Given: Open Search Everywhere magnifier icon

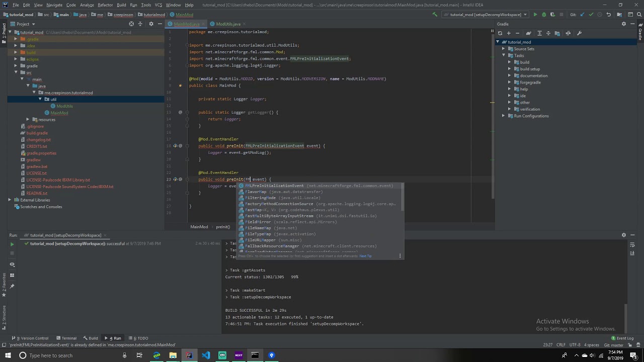Looking at the screenshot, I should point(639,15).
